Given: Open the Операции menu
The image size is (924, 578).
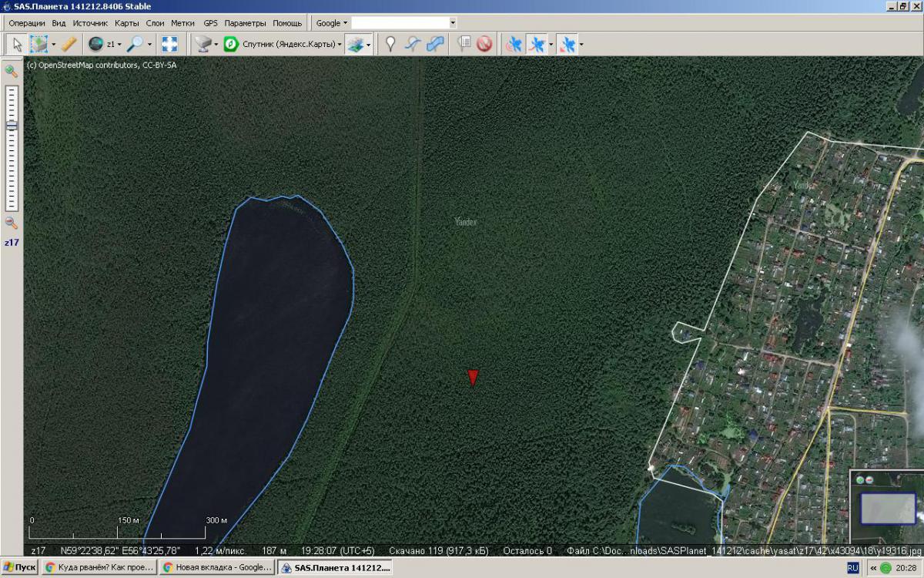Looking at the screenshot, I should coord(27,23).
